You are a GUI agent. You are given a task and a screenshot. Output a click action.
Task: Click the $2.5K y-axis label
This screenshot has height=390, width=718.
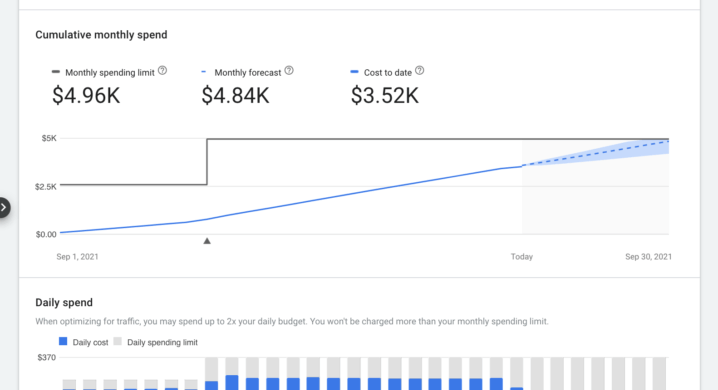(x=46, y=187)
